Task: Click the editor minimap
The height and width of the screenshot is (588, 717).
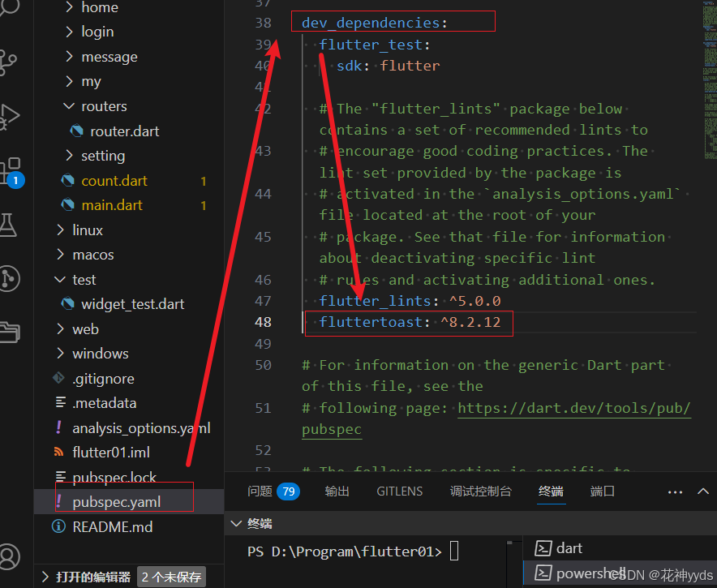Action: coord(709,80)
